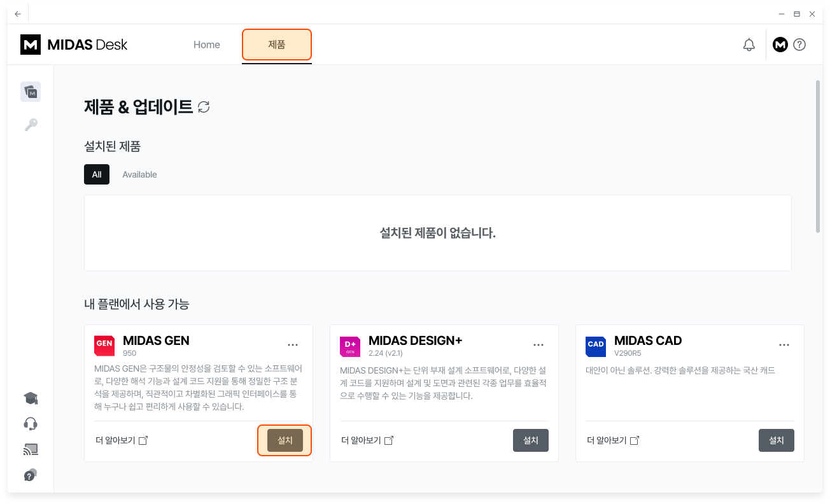Click the 설치된 제품 heading
830x504 pixels.
click(112, 146)
